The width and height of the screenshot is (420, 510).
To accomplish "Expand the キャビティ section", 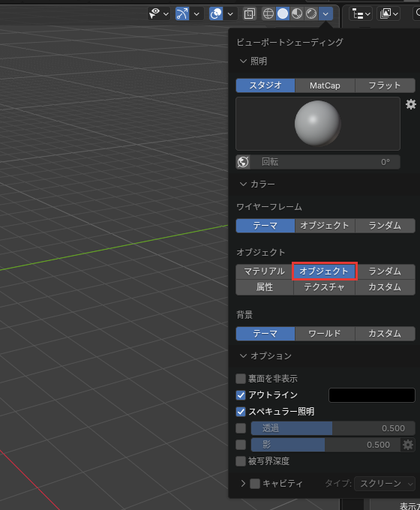I will (x=243, y=484).
